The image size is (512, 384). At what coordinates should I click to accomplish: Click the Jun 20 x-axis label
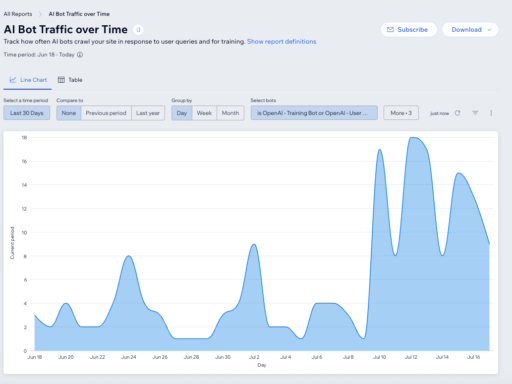coord(66,357)
